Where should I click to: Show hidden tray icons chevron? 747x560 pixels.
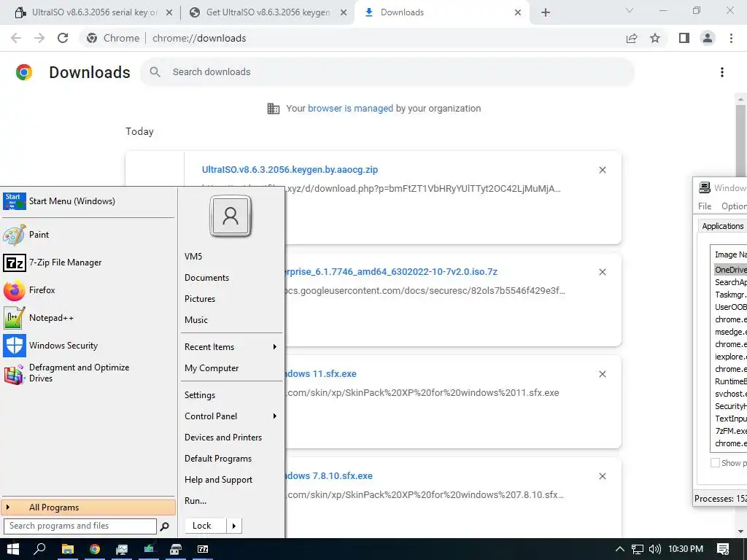620,549
